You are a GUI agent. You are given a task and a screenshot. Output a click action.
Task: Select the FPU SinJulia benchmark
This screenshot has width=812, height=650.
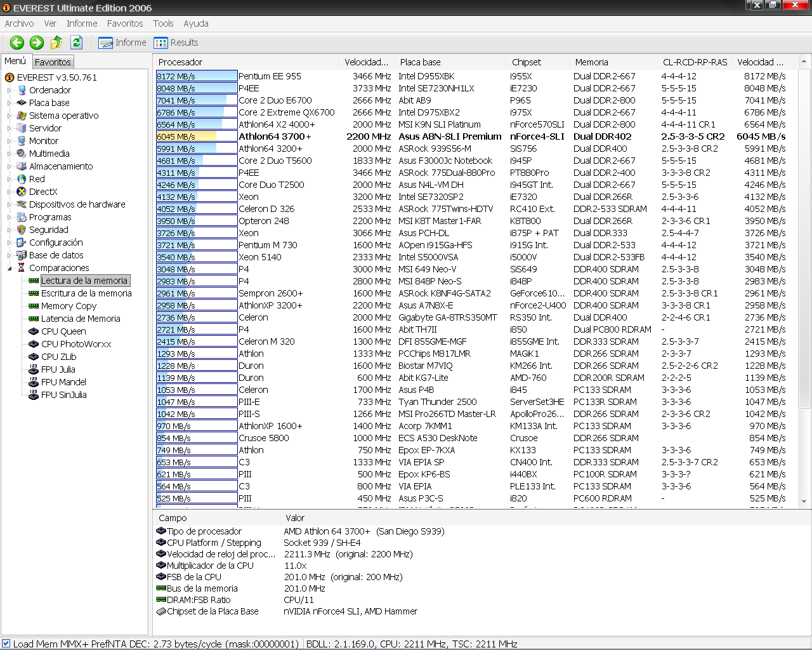[x=63, y=395]
